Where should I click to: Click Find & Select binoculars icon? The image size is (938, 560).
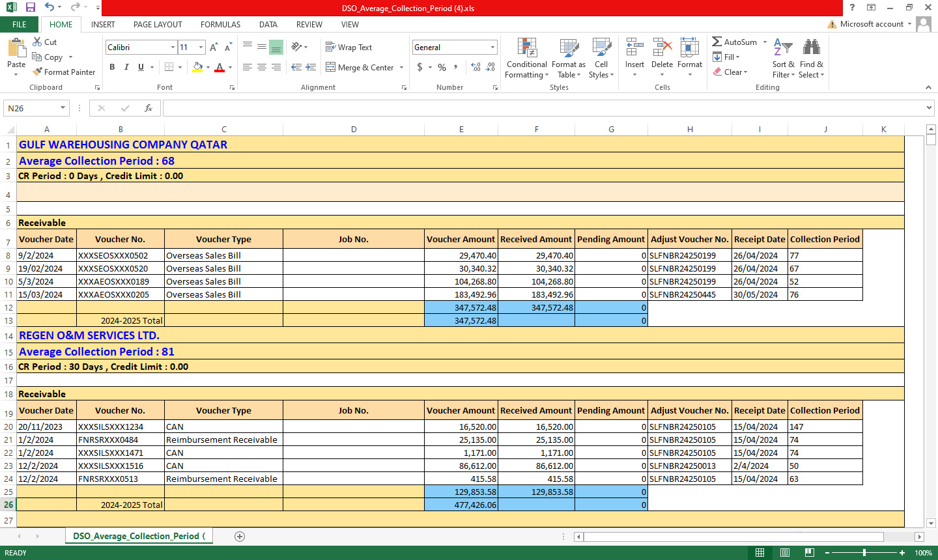811,59
